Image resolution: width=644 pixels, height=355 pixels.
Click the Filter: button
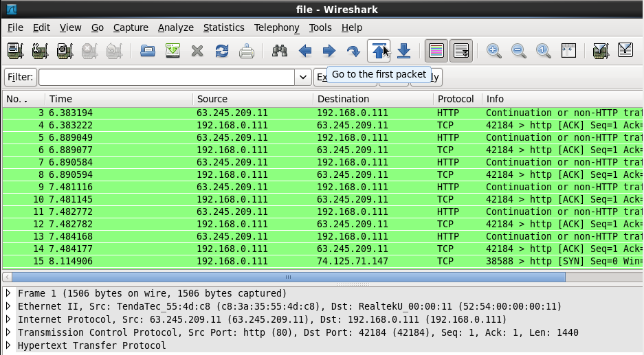(x=20, y=77)
